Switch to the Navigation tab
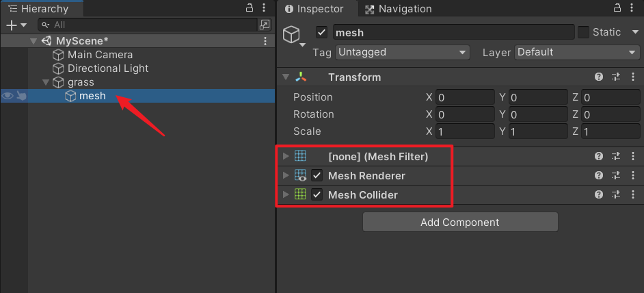The width and height of the screenshot is (644, 293). point(399,9)
